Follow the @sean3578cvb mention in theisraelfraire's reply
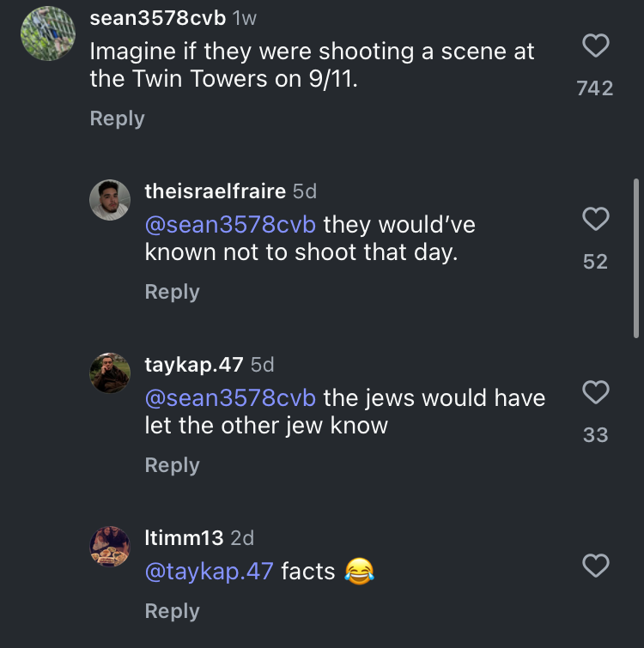The width and height of the screenshot is (644, 648). click(x=230, y=225)
